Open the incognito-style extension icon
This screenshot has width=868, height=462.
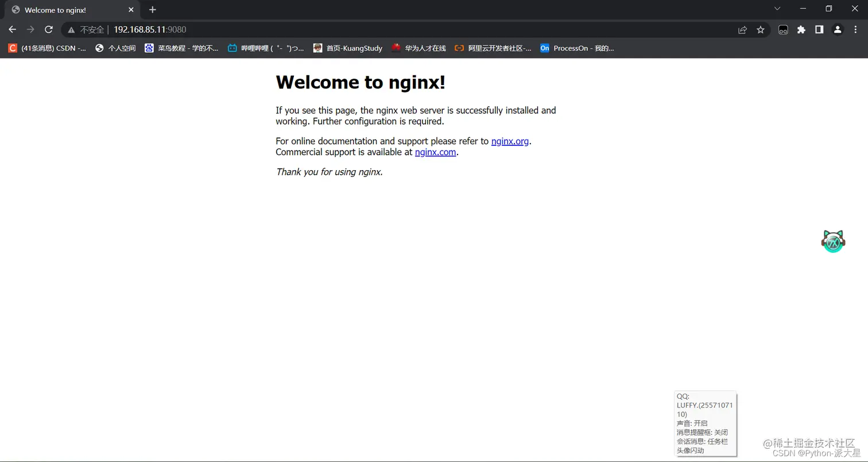783,30
